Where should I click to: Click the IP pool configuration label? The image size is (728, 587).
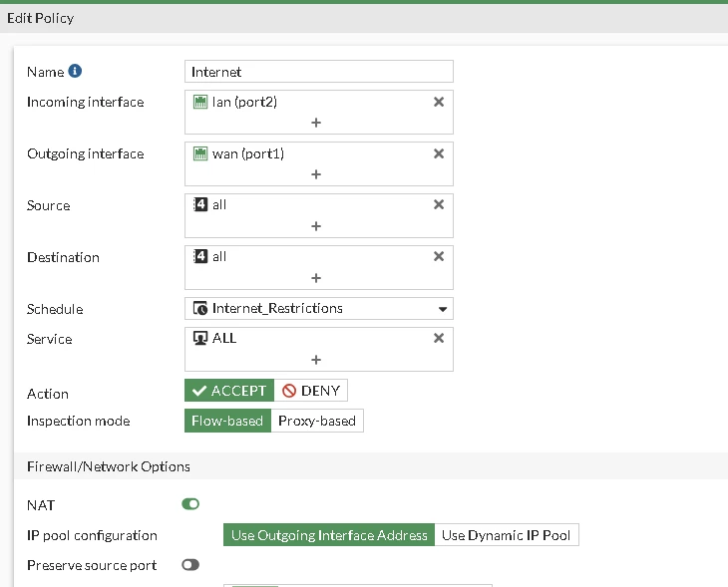pyautogui.click(x=92, y=535)
